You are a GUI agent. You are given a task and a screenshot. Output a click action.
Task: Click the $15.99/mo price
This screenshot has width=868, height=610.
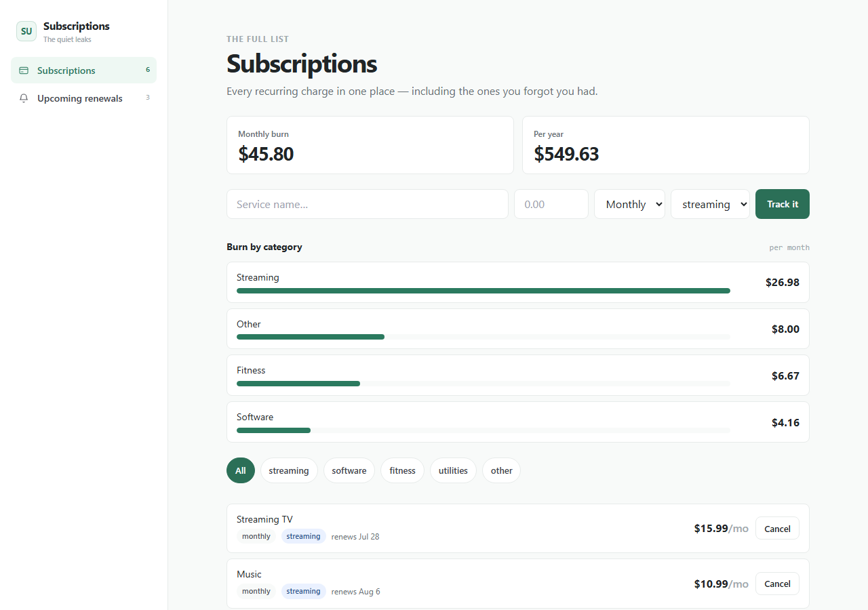[721, 529]
